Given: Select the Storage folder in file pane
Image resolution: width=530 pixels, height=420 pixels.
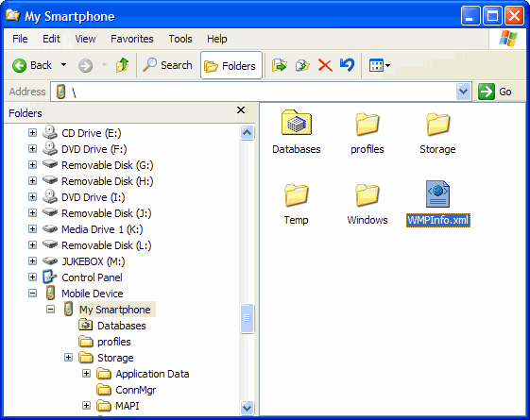Looking at the screenshot, I should pos(437,124).
